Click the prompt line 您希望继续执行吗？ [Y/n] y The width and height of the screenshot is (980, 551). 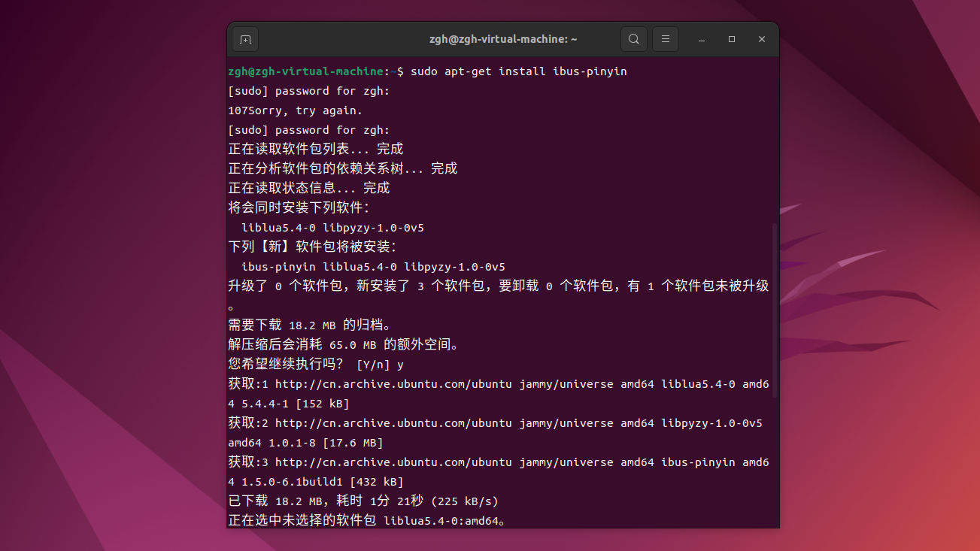coord(316,364)
